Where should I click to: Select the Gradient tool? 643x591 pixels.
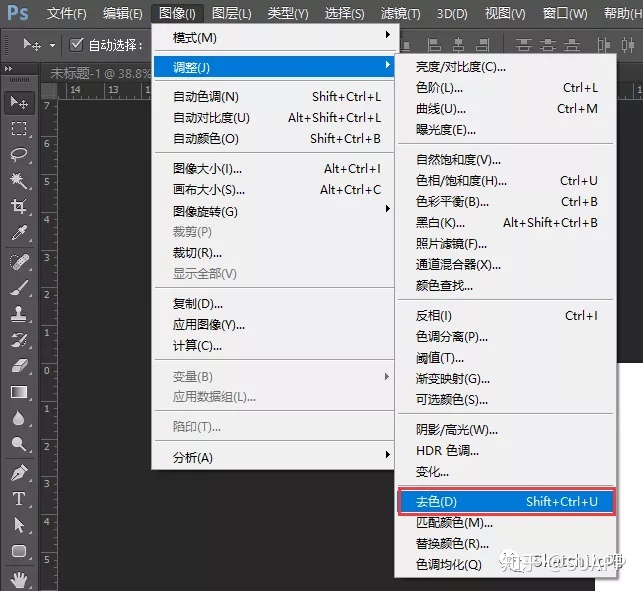pos(19,392)
